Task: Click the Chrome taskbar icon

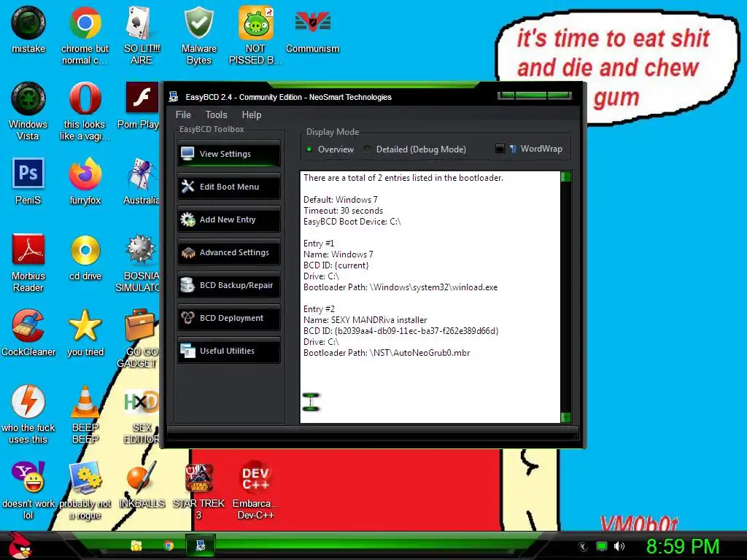Action: (x=169, y=545)
